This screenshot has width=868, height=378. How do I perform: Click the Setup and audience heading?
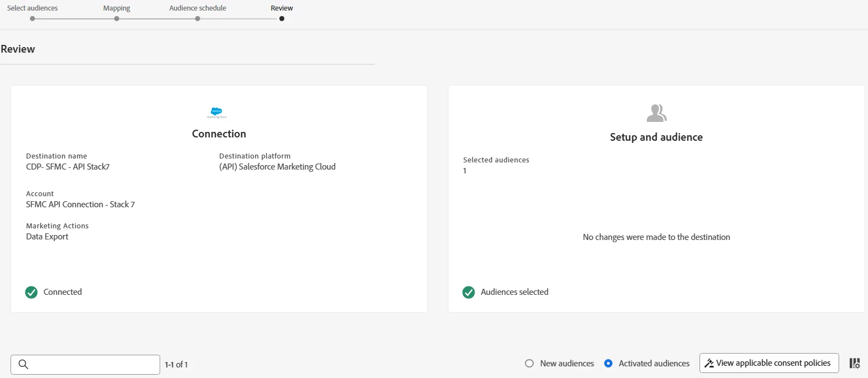tap(656, 137)
